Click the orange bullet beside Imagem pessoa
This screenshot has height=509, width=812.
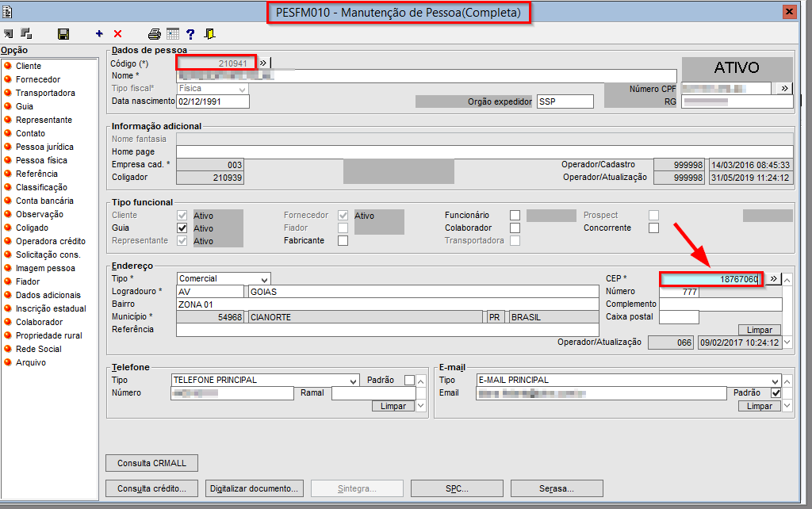tap(8, 267)
